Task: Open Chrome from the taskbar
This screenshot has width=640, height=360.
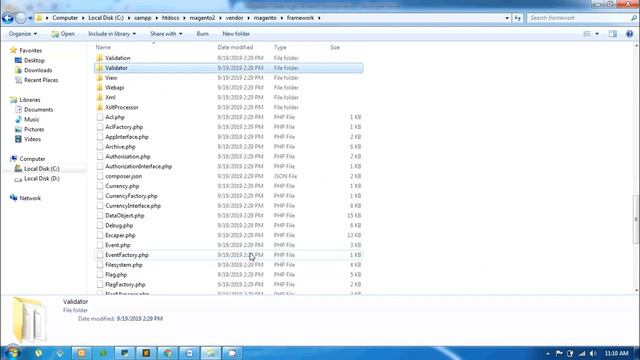Action: click(x=168, y=353)
